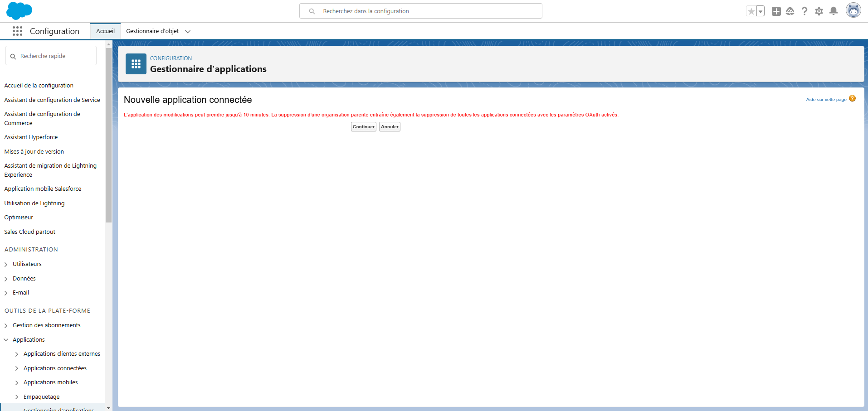
Task: Open the Gestionnaire d'objet tab dropdown chevron
Action: tap(188, 32)
